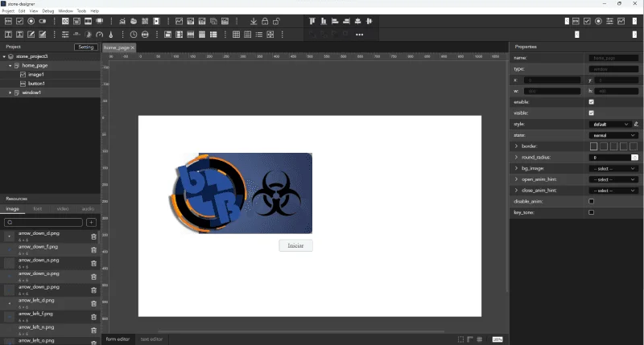644x345 pixels.
Task: Select the radio button widget in main toolbar
Action: point(31,22)
